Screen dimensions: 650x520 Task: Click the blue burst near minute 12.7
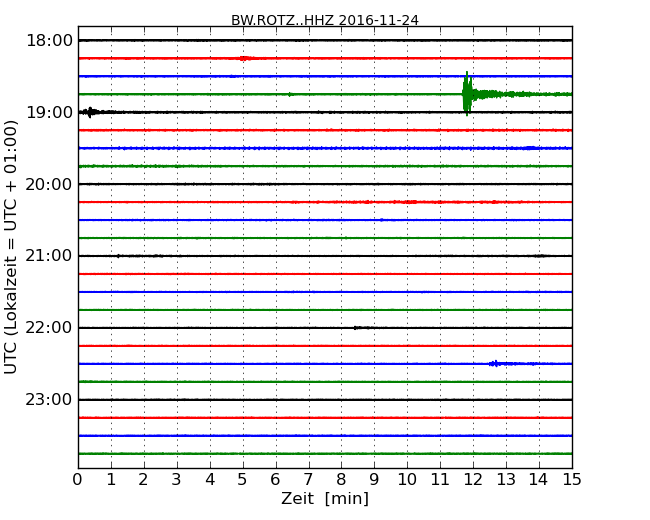click(x=496, y=364)
